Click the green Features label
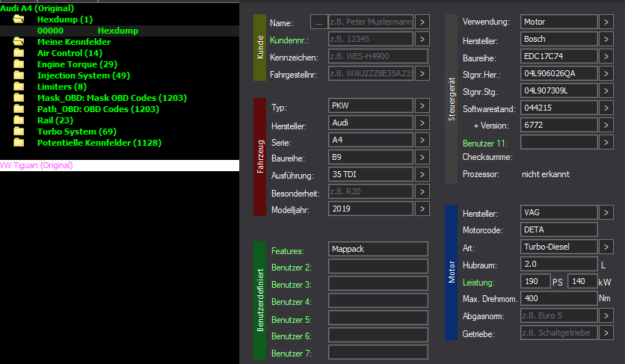 point(287,251)
